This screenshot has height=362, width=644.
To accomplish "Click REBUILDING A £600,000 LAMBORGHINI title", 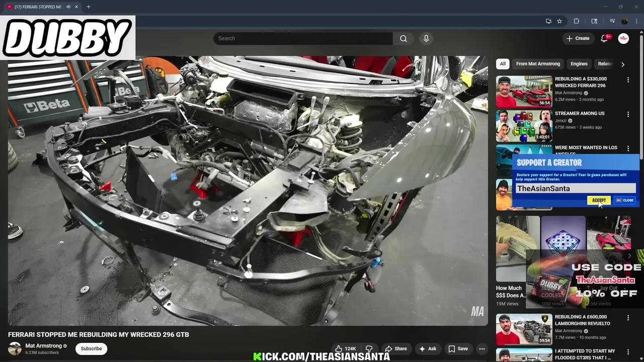I will pos(582,320).
